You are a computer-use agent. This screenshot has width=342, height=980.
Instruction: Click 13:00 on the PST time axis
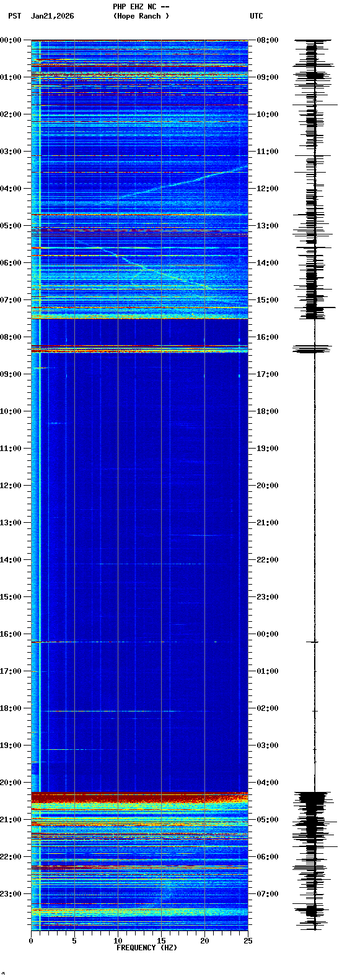click(x=11, y=523)
